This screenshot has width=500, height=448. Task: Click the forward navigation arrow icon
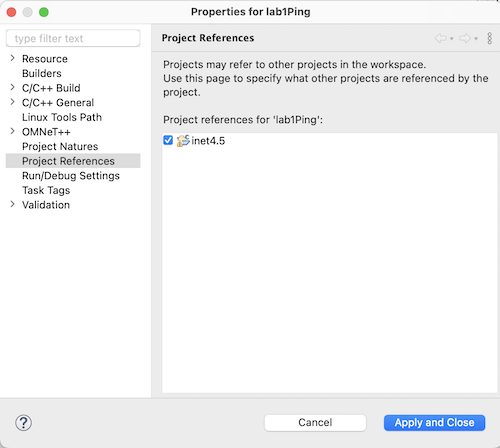pos(465,38)
